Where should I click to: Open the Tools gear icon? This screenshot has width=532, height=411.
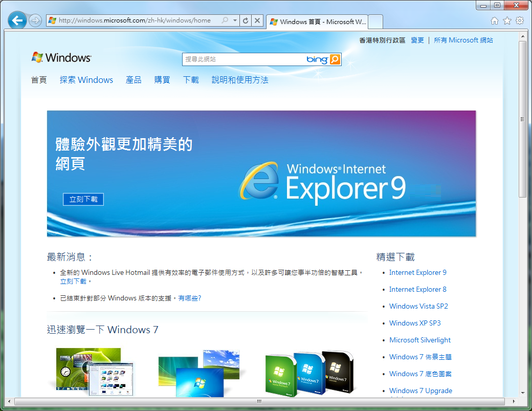pyautogui.click(x=520, y=20)
